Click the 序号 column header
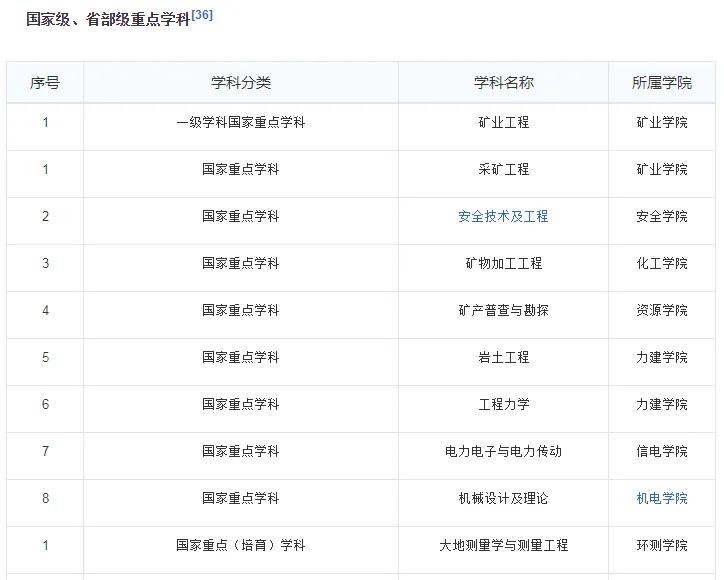 pyautogui.click(x=45, y=82)
